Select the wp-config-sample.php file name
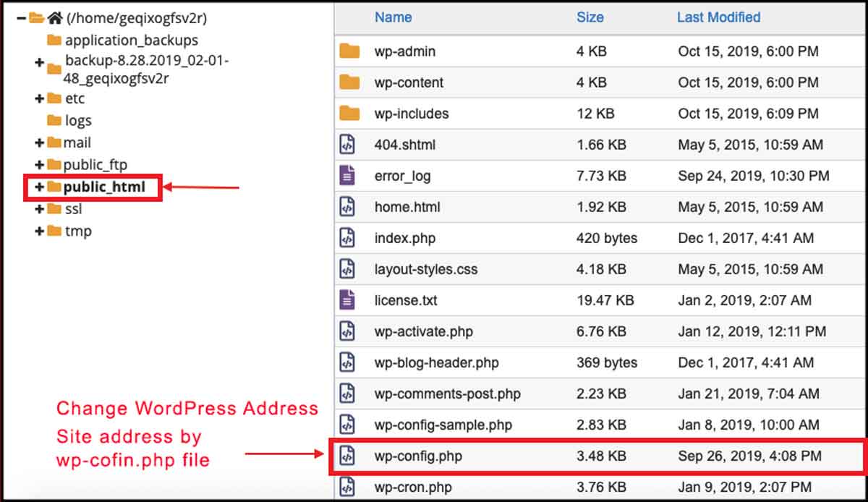The width and height of the screenshot is (868, 502). pos(445,425)
